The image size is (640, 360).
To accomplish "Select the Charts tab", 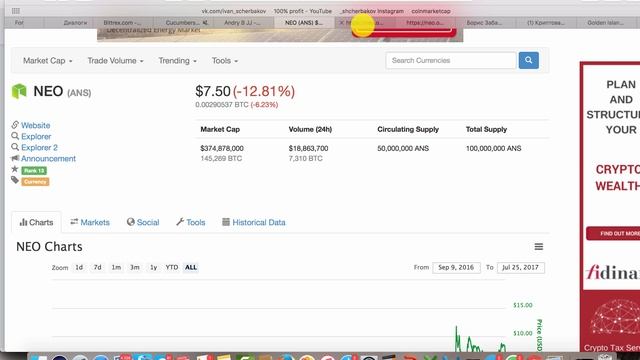I will point(36,222).
